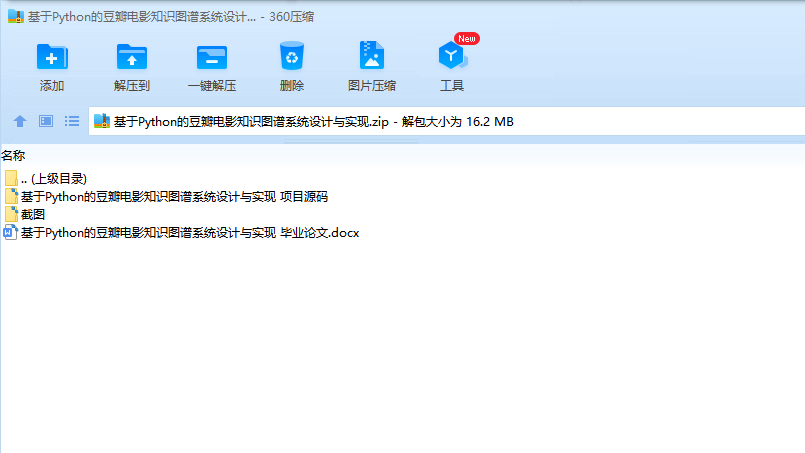Image resolution: width=805 pixels, height=453 pixels.
Task: Switch to the list view icon
Action: click(x=72, y=121)
